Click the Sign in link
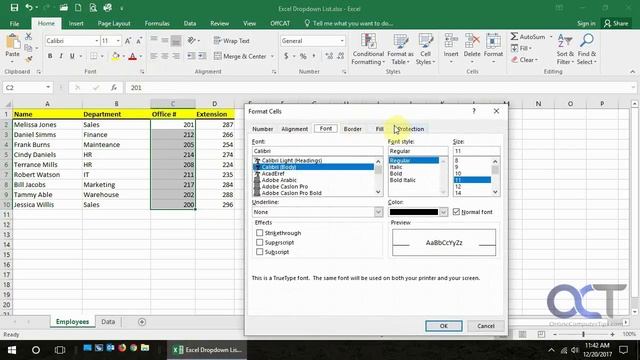640x360 pixels. point(586,23)
